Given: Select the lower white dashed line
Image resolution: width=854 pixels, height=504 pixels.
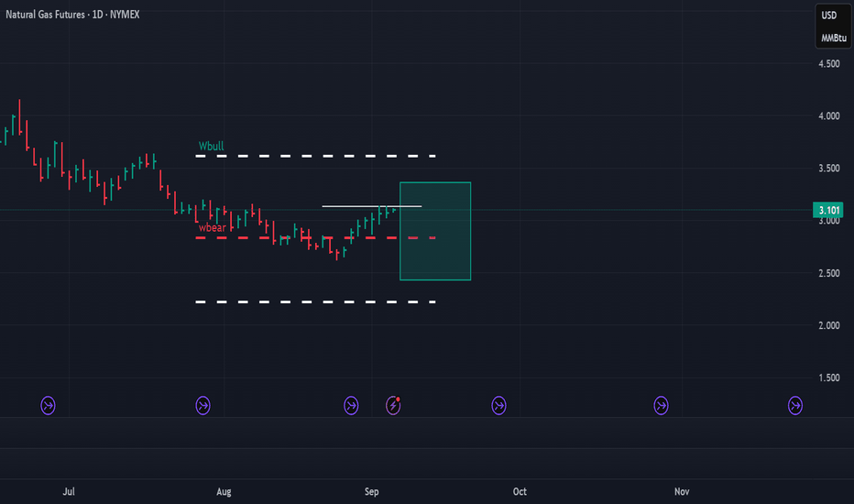Looking at the screenshot, I should [x=316, y=301].
